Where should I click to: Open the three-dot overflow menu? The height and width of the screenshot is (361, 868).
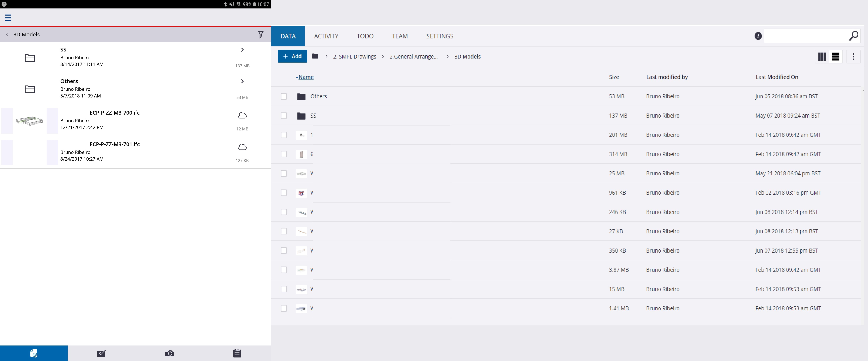click(854, 57)
